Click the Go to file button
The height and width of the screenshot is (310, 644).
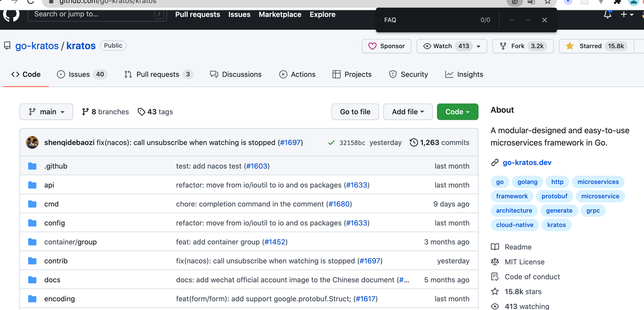click(355, 112)
